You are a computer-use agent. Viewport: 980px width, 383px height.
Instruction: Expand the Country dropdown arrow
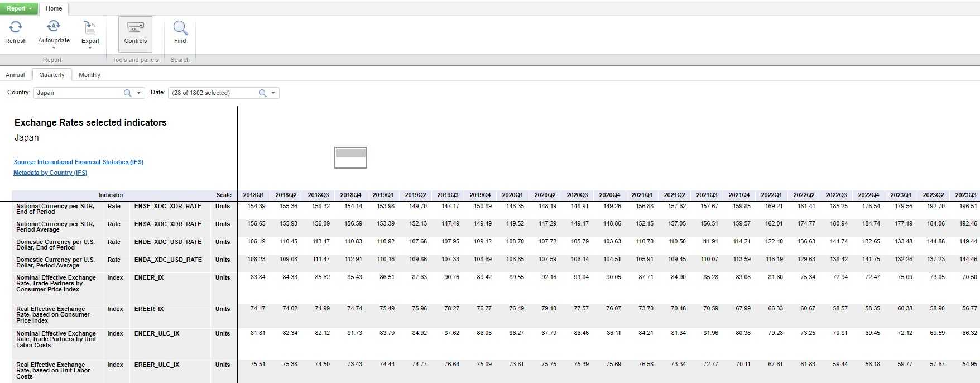coord(139,93)
